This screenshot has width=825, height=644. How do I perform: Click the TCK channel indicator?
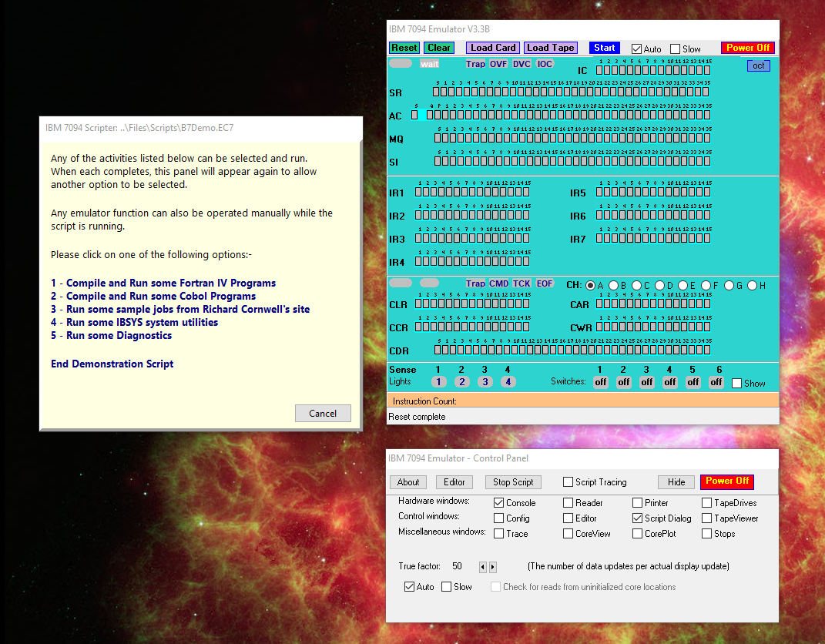521,283
